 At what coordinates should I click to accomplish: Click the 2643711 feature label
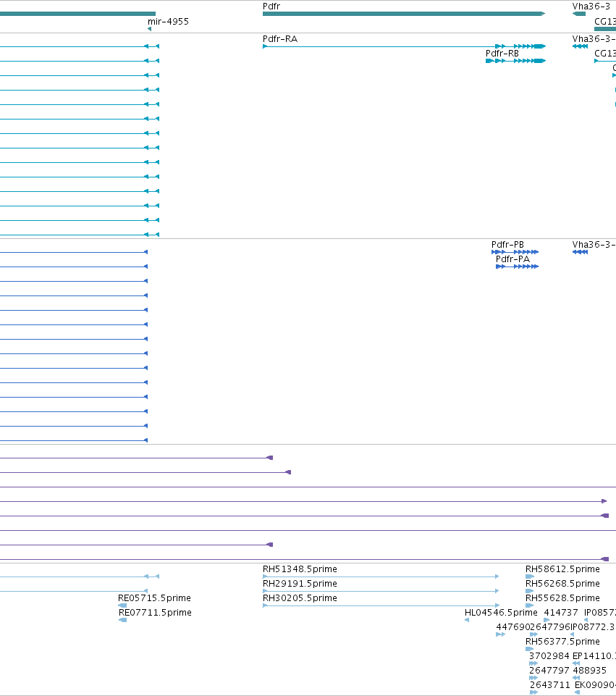point(550,685)
